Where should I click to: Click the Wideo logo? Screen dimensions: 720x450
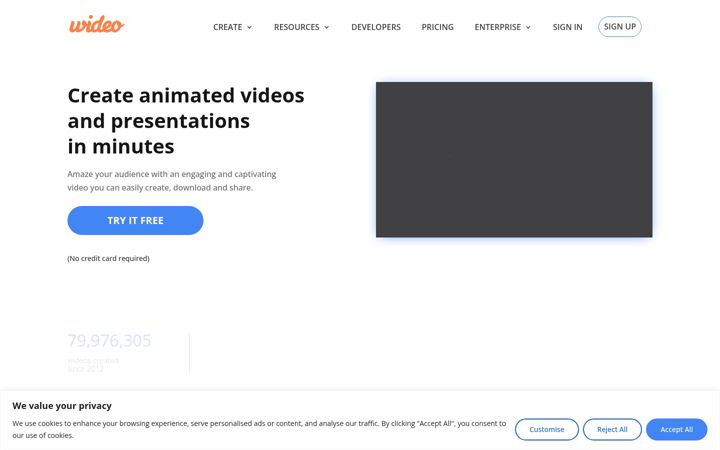(96, 24)
